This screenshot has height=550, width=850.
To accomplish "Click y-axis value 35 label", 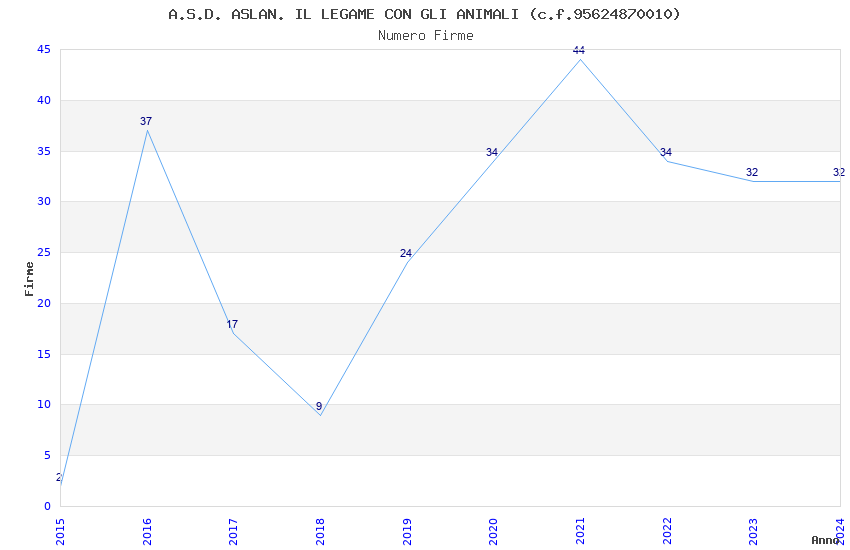I will (44, 151).
